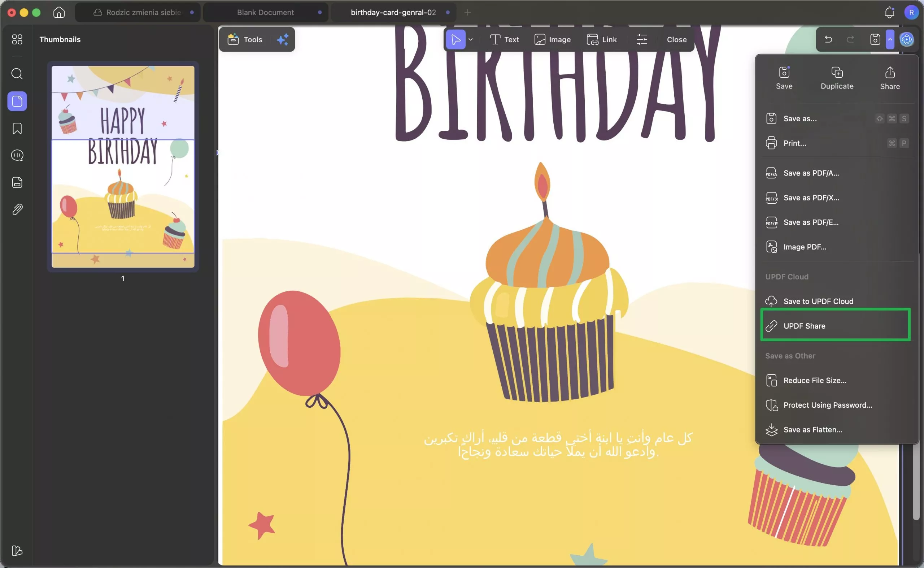Select Protect Using Password option

point(827,405)
